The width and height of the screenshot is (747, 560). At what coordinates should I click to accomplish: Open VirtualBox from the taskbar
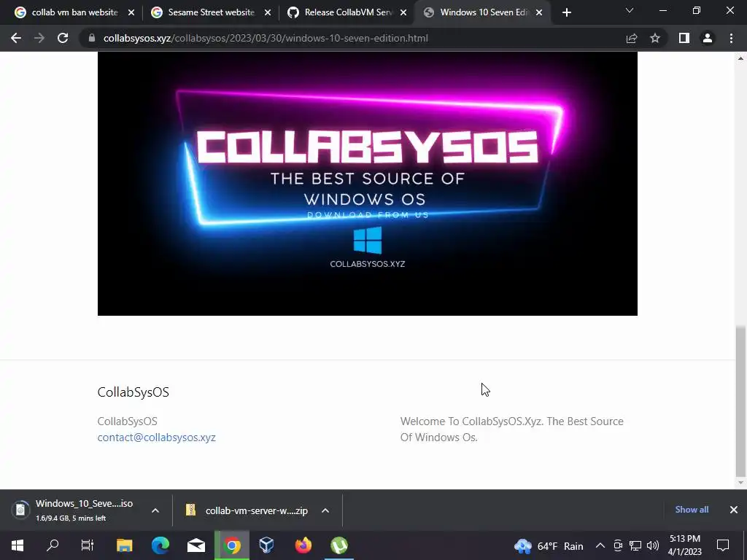click(267, 545)
